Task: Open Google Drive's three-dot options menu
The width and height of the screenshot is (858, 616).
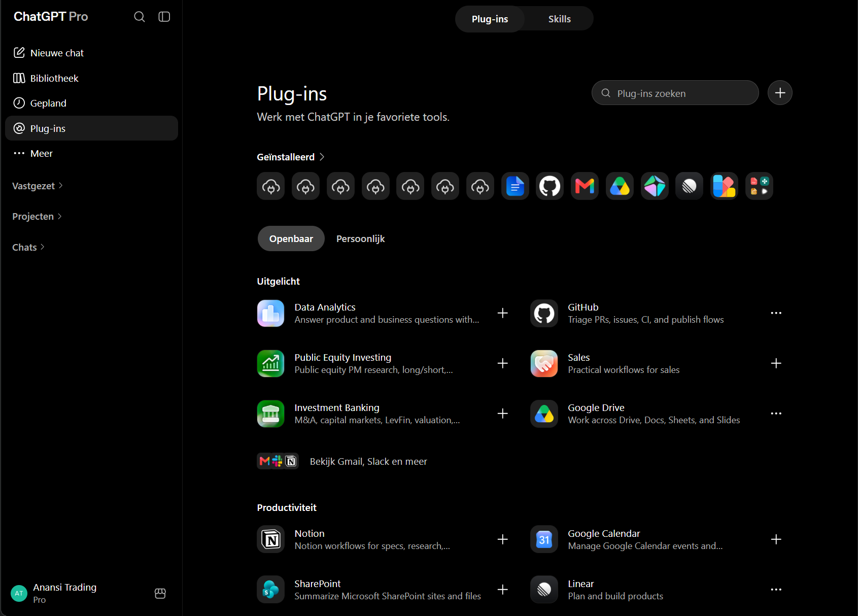Action: (x=776, y=414)
